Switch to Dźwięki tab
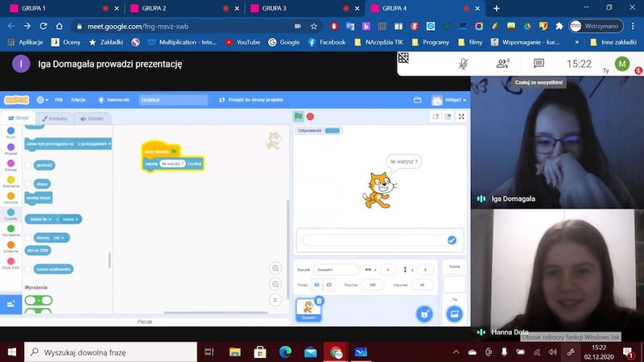644x362 pixels. [x=92, y=118]
